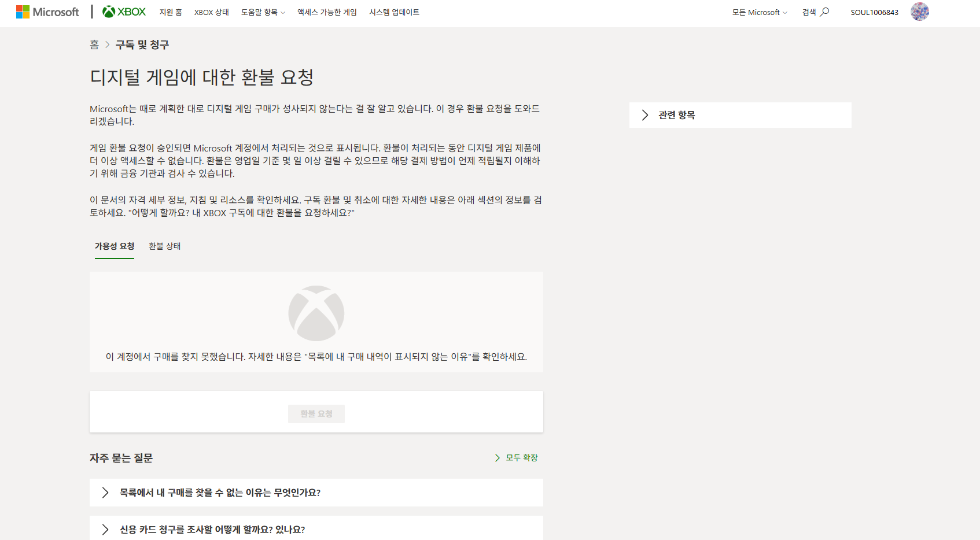Open XBOX 상태 page
Image resolution: width=980 pixels, height=540 pixels.
[212, 12]
